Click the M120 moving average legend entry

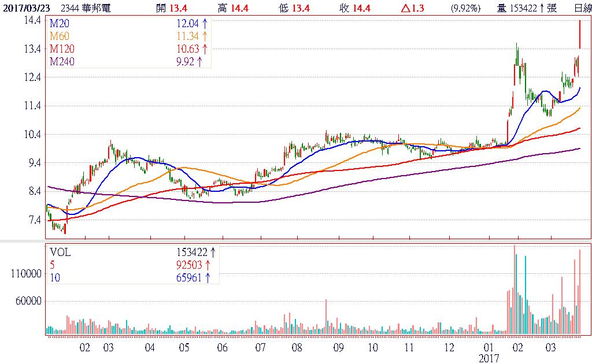click(61, 49)
